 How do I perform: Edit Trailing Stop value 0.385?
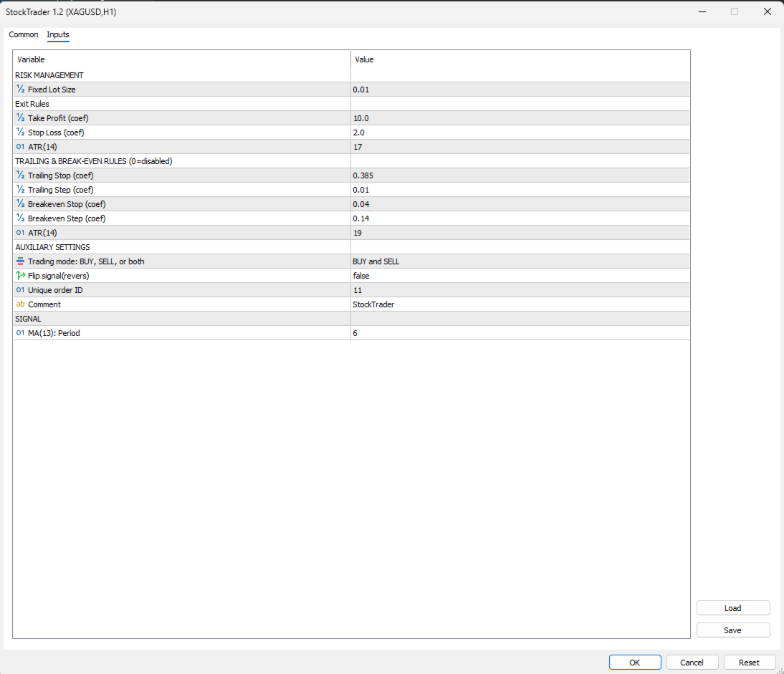520,175
